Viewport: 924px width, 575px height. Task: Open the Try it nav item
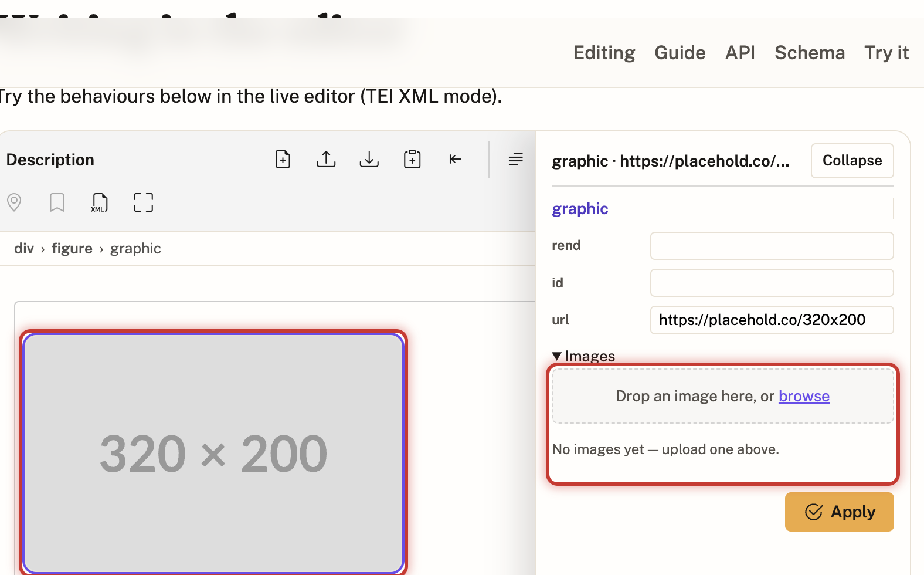point(886,53)
